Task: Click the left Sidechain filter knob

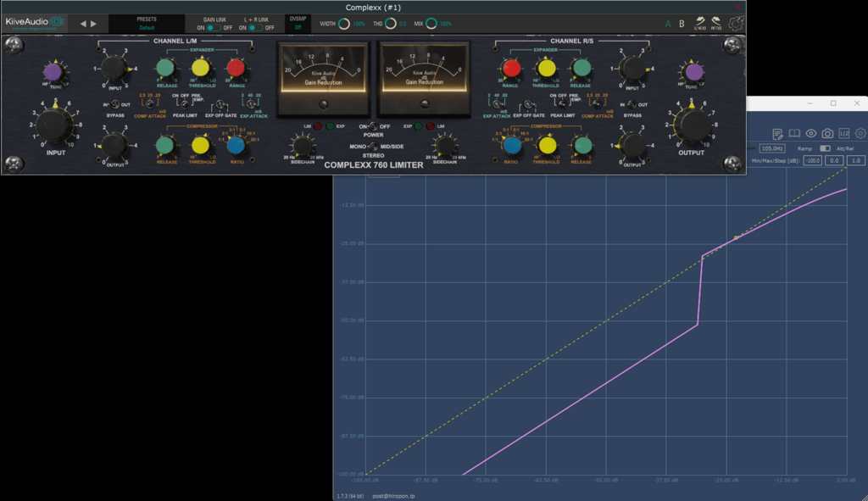Action: (x=301, y=146)
